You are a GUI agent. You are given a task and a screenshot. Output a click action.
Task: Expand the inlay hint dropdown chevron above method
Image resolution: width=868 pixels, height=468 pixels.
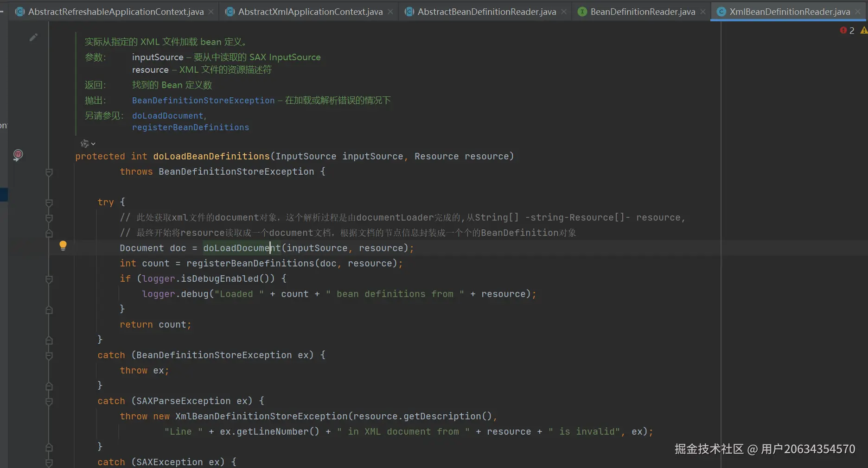pos(93,144)
